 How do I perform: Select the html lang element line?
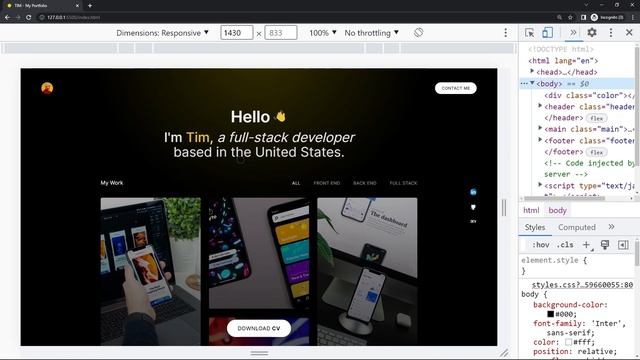coord(563,61)
